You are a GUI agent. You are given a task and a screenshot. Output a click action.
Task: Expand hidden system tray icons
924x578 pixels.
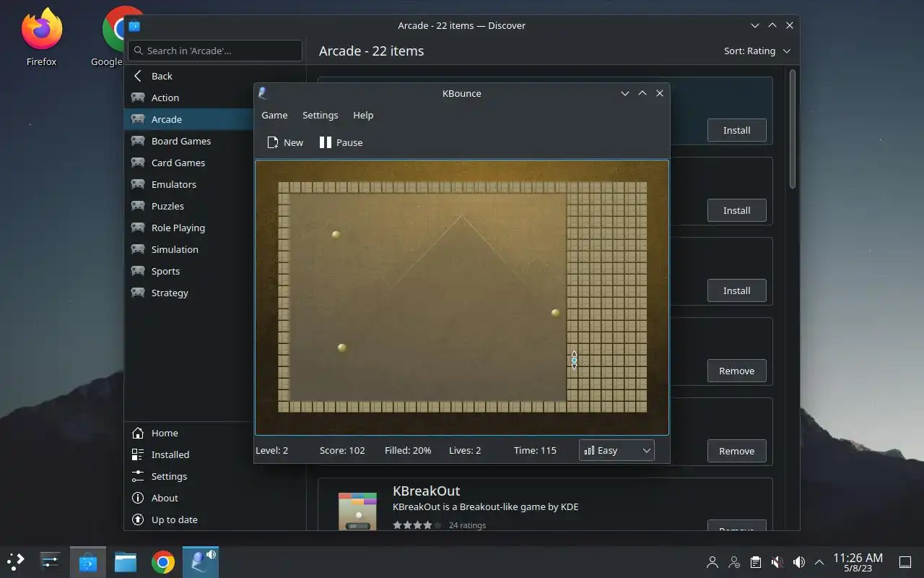(819, 561)
